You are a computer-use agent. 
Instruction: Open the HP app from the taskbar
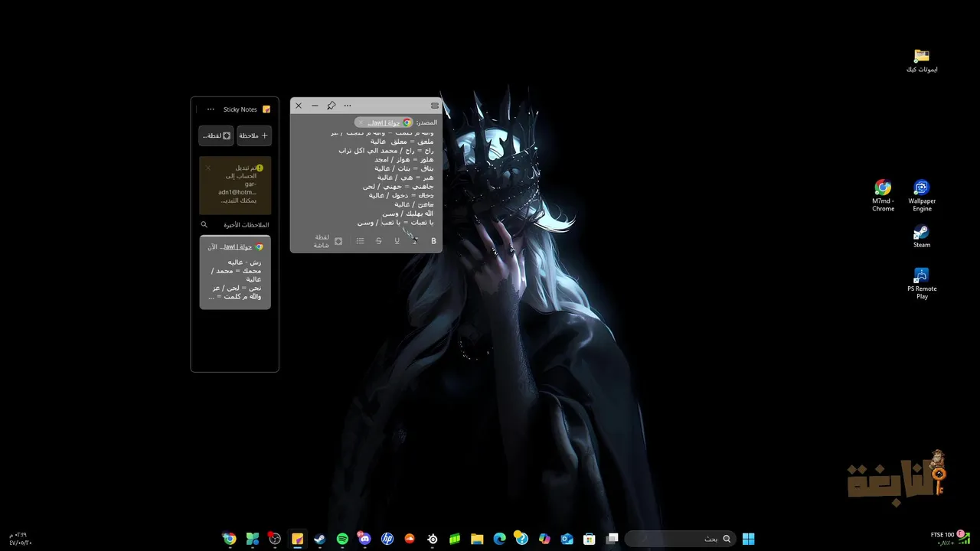387,539
